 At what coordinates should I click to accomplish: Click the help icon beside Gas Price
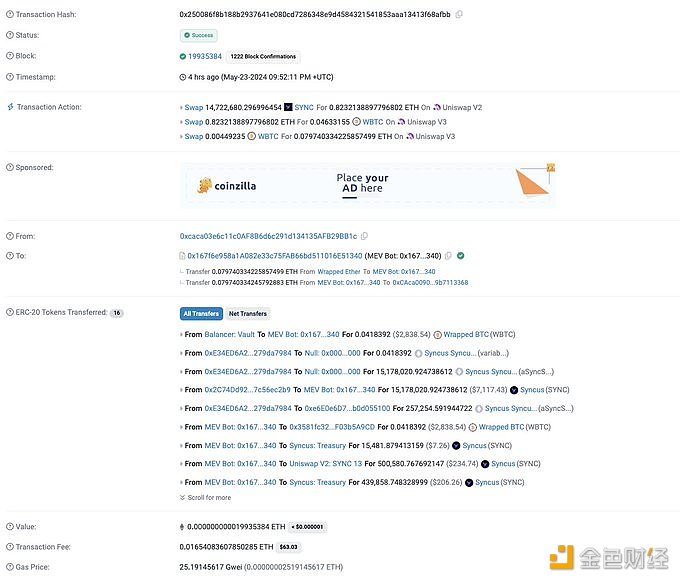(x=10, y=567)
